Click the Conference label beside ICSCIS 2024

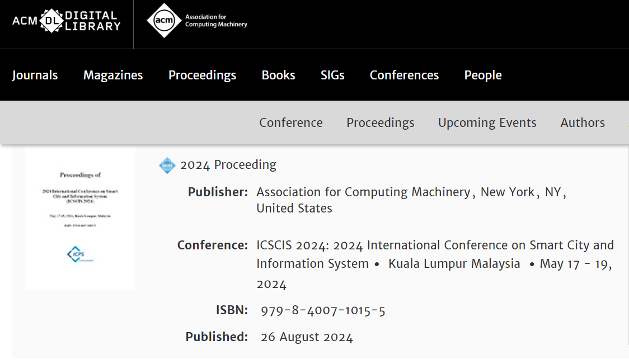[213, 245]
